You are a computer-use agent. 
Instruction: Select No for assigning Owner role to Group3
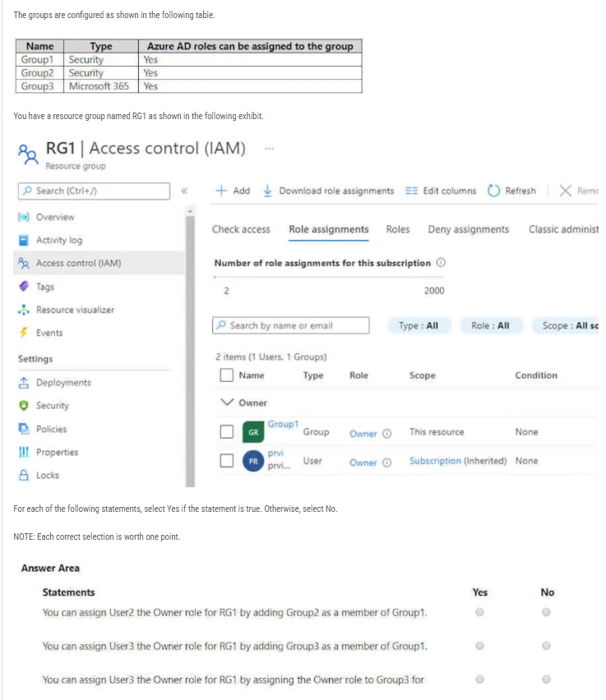[x=546, y=679]
